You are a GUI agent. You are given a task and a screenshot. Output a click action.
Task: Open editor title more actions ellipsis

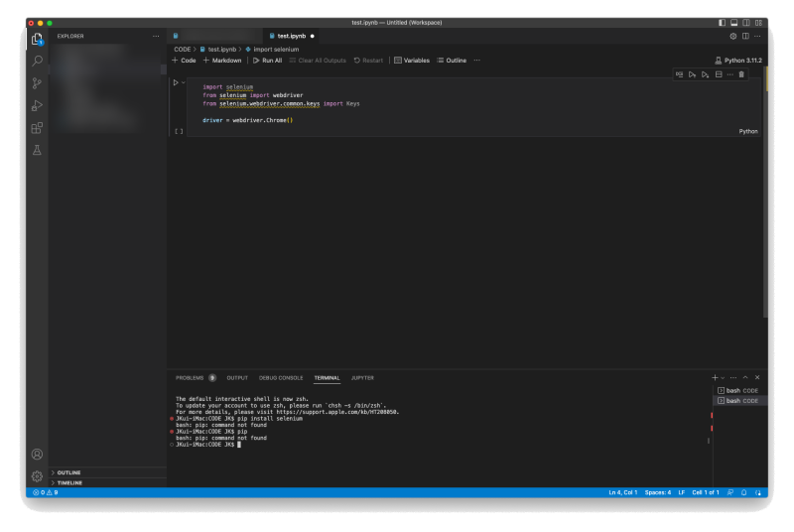pyautogui.click(x=757, y=36)
